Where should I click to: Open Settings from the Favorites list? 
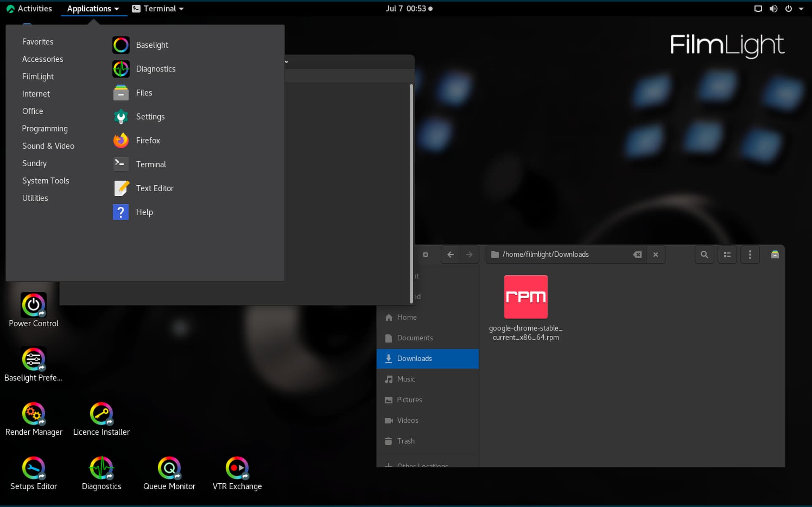coord(139,117)
